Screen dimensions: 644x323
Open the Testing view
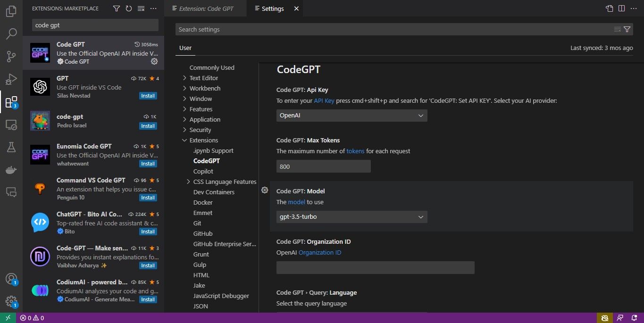(x=10, y=147)
